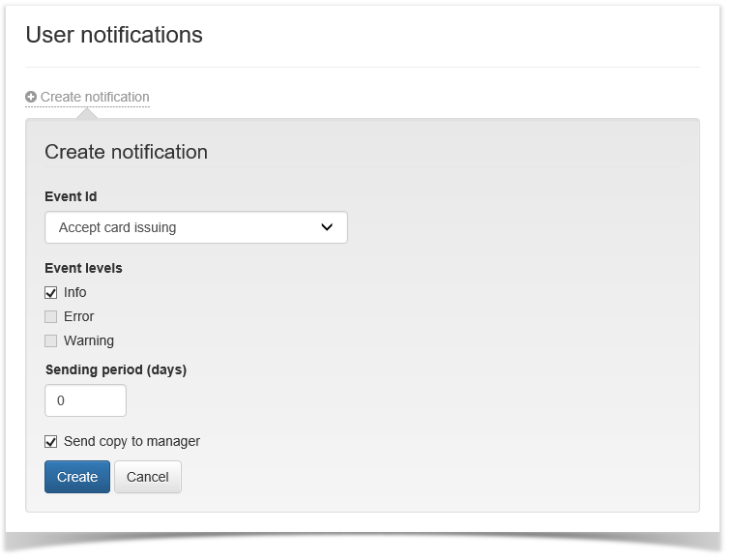Viewport: 733px width, 560px height.
Task: Toggle the Send copy to manager checkbox
Action: (51, 442)
